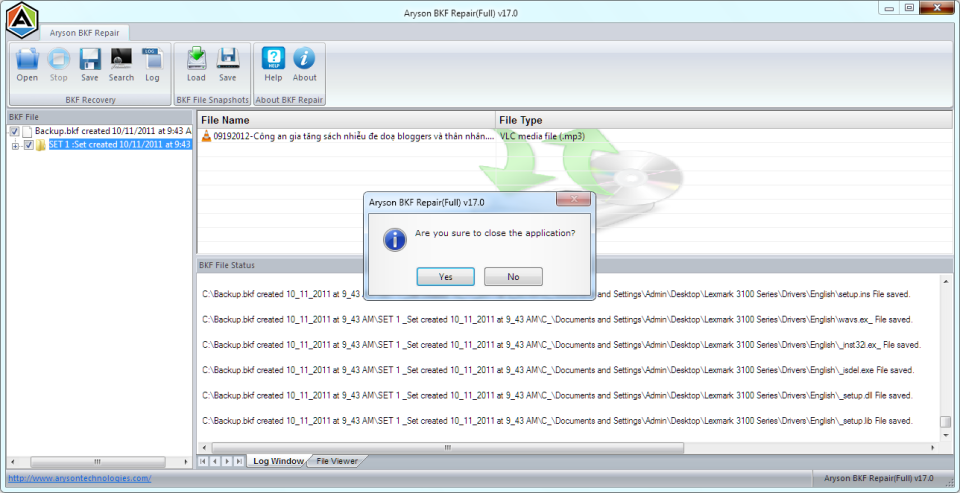Click scroll-right arrow of the log pane
960x493 pixels.
pyautogui.click(x=933, y=448)
